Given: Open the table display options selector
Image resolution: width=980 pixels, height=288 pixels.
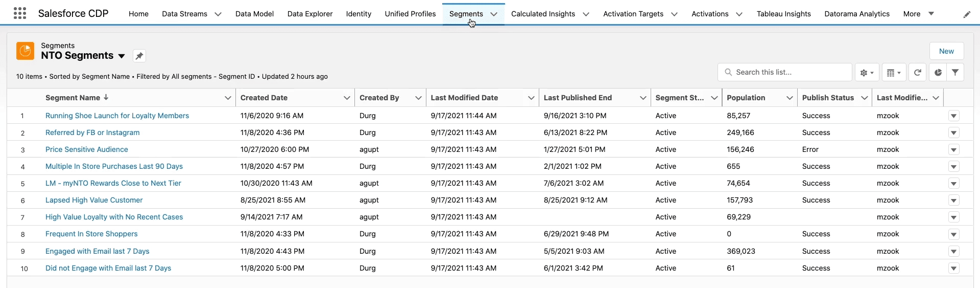Looking at the screenshot, I should (x=893, y=73).
